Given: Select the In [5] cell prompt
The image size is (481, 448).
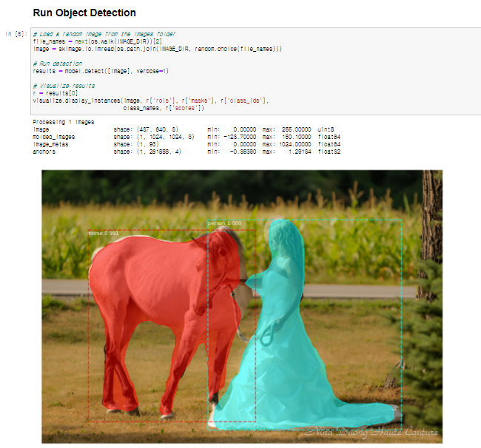Looking at the screenshot, I should [16, 34].
